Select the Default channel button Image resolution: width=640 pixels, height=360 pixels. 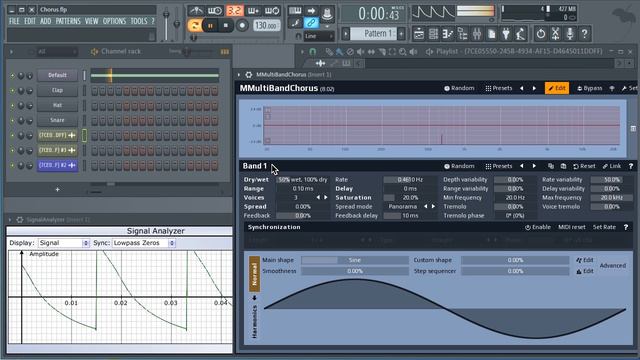click(x=57, y=75)
